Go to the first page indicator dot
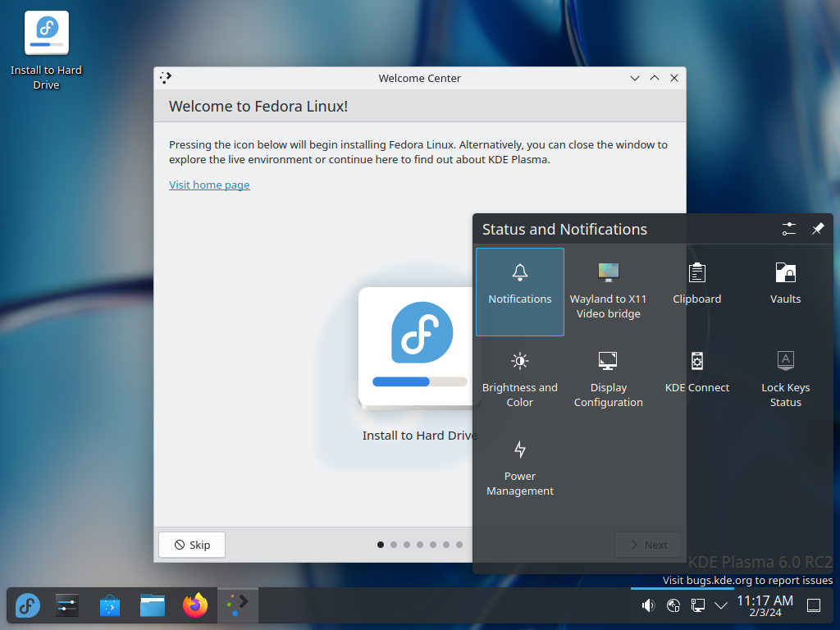Screen dimensions: 840x630 point(381,545)
